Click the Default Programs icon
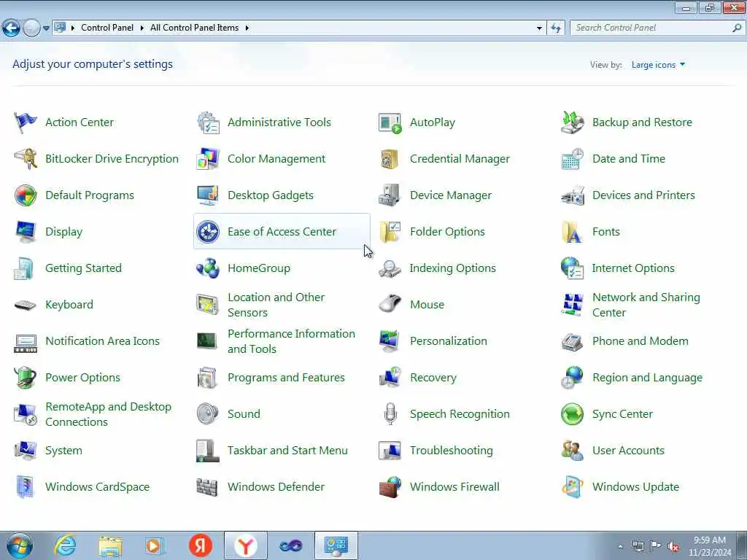The width and height of the screenshot is (747, 560). tap(26, 195)
